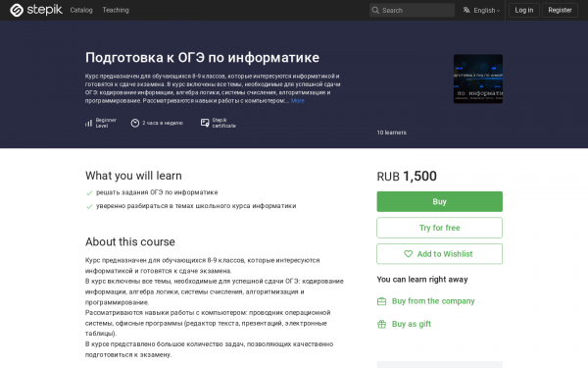Image resolution: width=588 pixels, height=368 pixels.
Task: Open the English language dropdown
Action: pyautogui.click(x=482, y=10)
